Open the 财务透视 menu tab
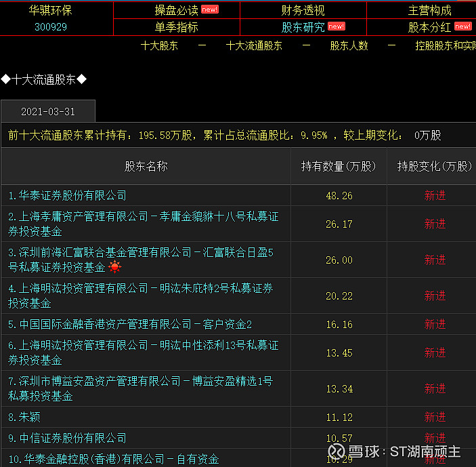This screenshot has height=467, width=476. 303,10
